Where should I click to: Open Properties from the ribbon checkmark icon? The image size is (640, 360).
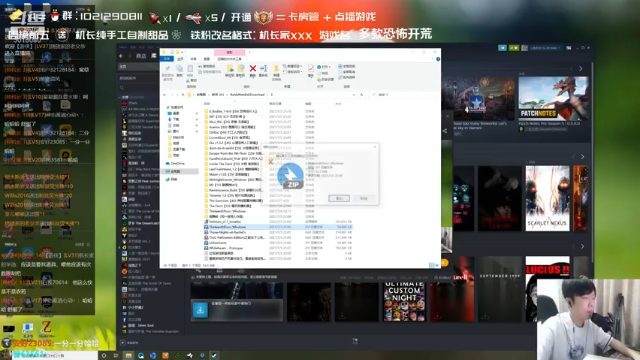311,69
